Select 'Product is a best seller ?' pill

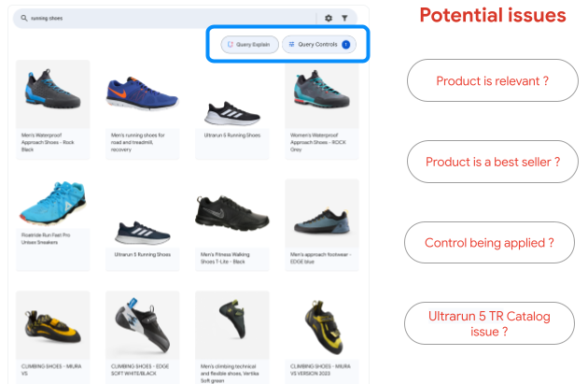[492, 162]
